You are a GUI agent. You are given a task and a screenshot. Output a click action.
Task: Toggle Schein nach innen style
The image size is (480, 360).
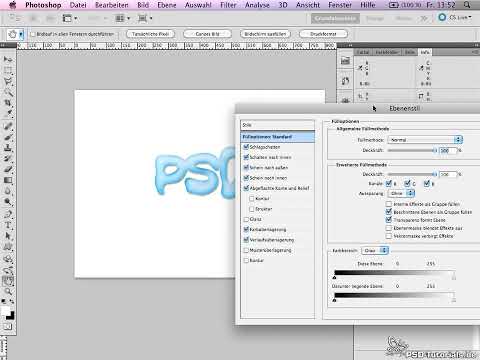[246, 178]
